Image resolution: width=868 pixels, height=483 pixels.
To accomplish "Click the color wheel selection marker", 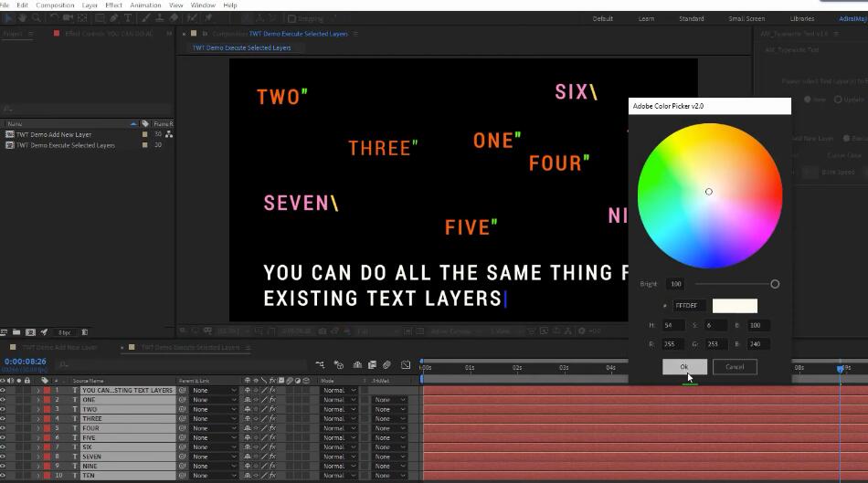I will click(x=709, y=192).
